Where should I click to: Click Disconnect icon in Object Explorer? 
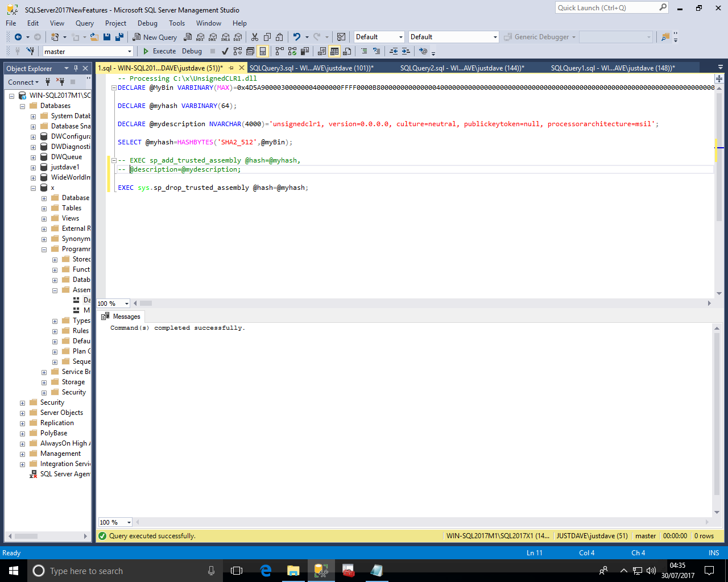60,82
